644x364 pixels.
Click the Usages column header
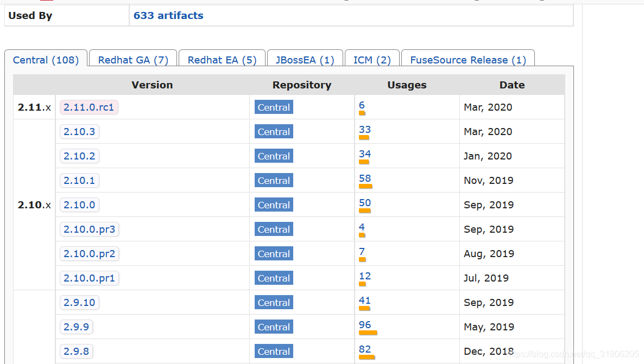coord(407,85)
